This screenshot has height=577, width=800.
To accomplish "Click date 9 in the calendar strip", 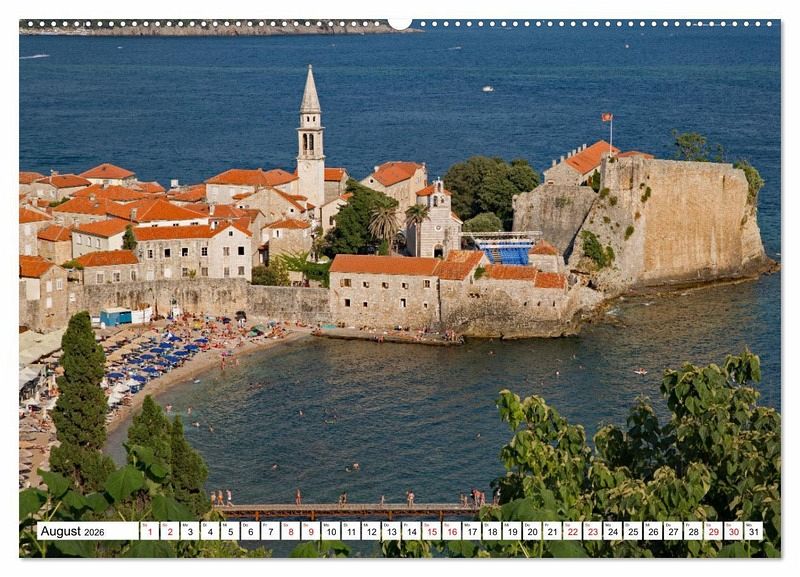I will (310, 531).
